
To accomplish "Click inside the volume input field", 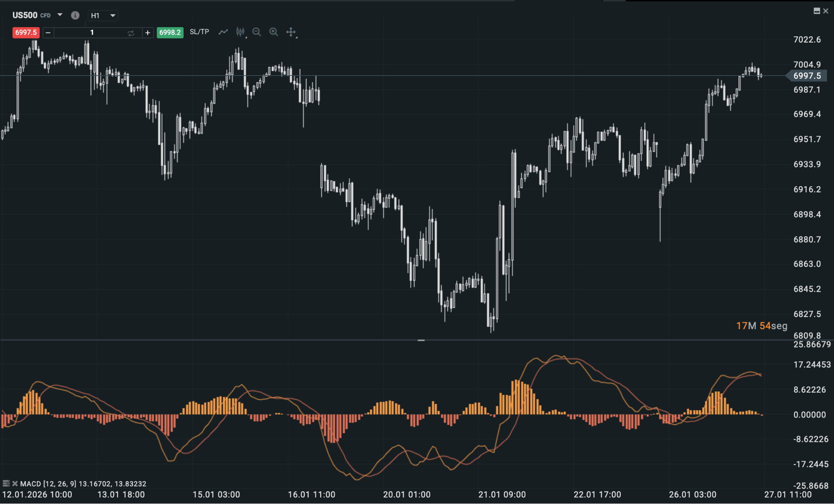I will coord(92,33).
